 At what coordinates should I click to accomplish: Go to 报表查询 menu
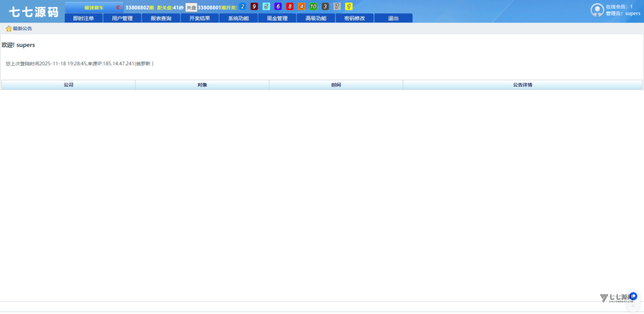[x=161, y=18]
